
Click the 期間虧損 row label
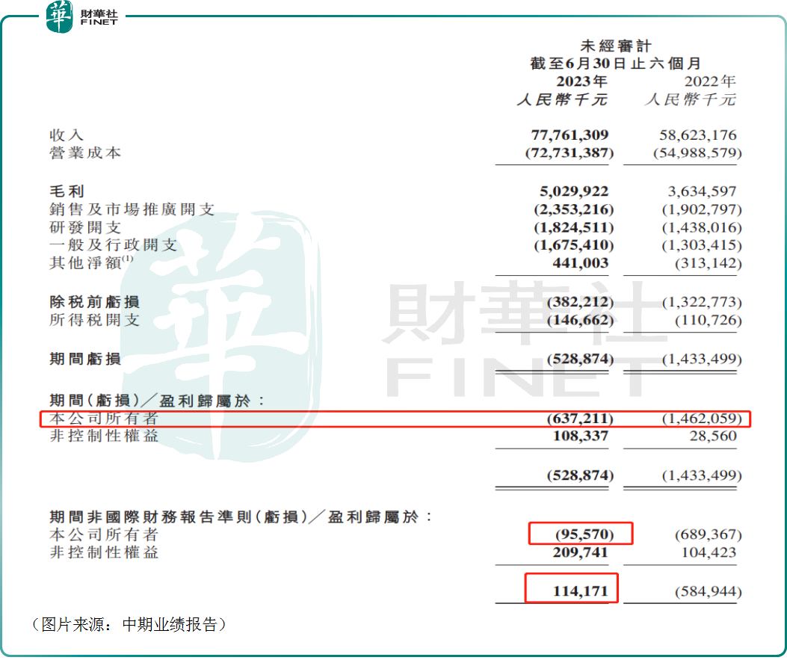84,359
